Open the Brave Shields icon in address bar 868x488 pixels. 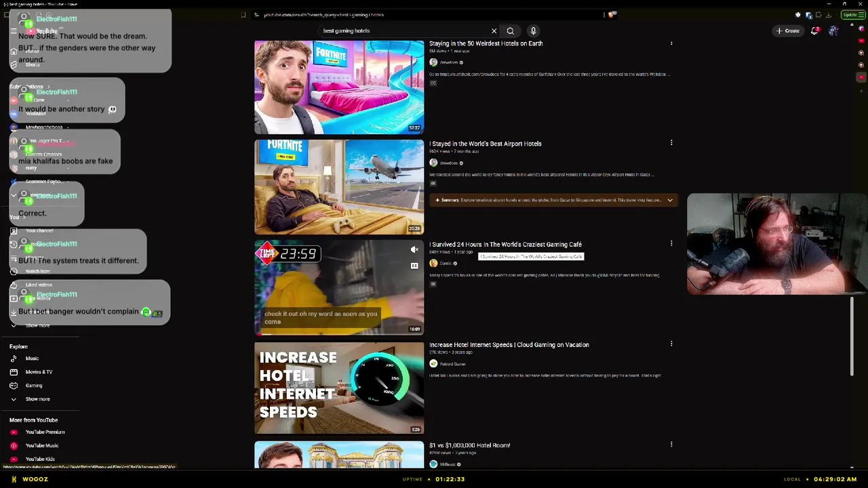612,14
